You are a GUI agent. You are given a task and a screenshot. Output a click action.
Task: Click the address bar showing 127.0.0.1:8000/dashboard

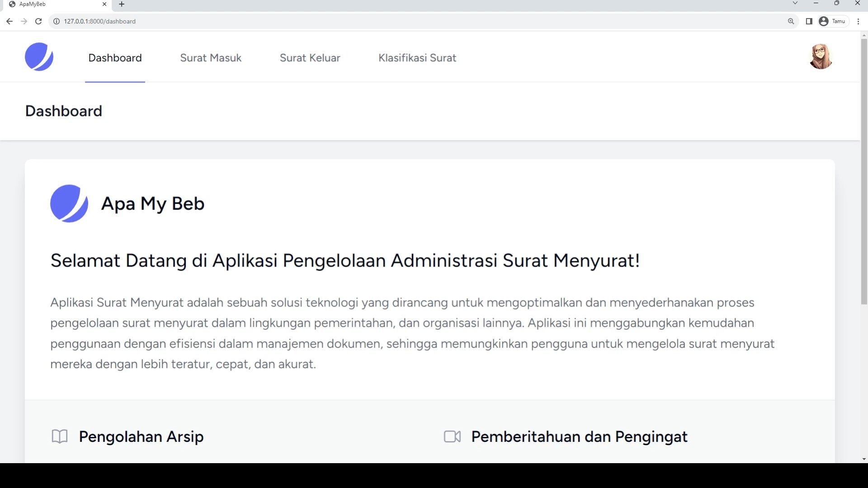click(316, 21)
